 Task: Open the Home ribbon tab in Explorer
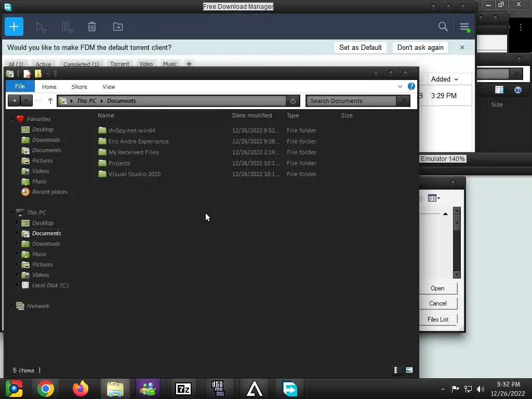click(49, 87)
